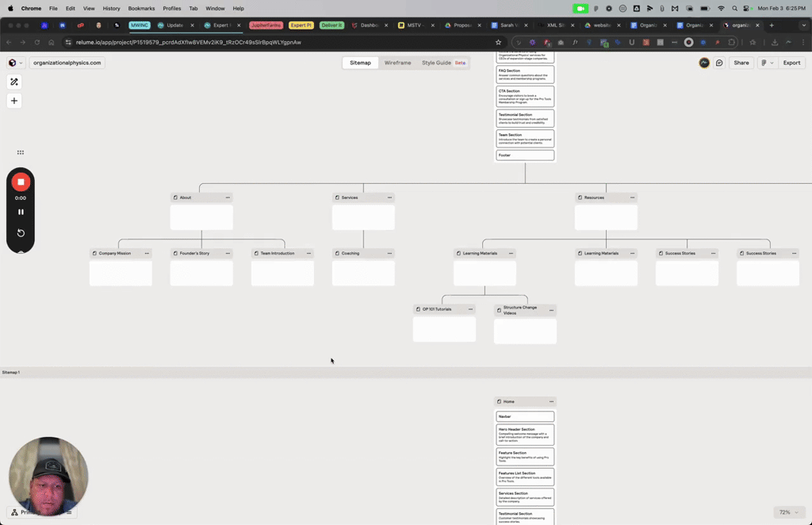The height and width of the screenshot is (525, 812).
Task: Open the three-dot menu on About page
Action: point(228,197)
